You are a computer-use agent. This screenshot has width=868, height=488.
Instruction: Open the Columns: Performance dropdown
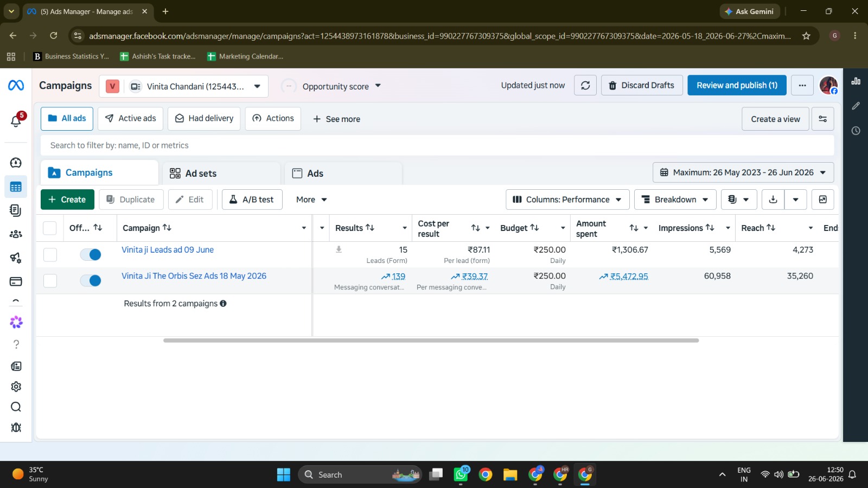click(567, 200)
